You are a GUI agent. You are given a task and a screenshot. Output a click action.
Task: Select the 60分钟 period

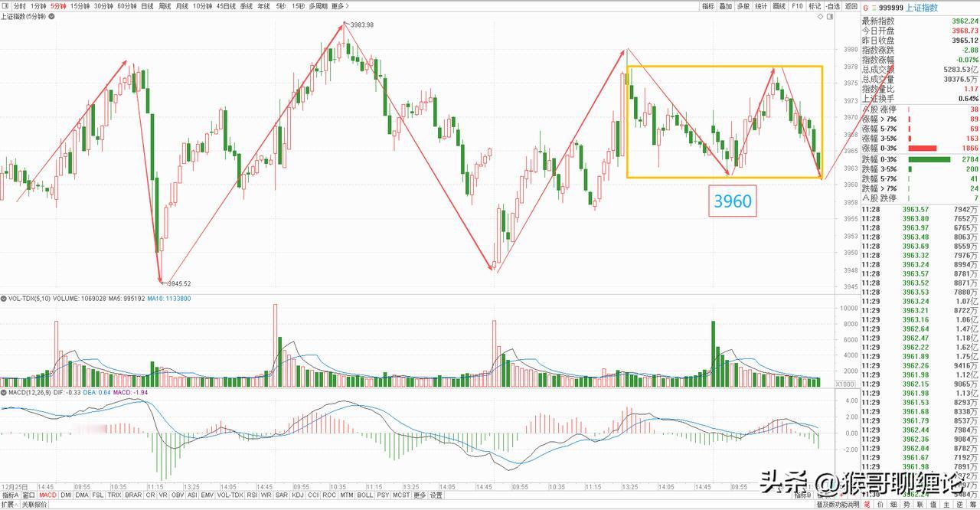tap(126, 6)
